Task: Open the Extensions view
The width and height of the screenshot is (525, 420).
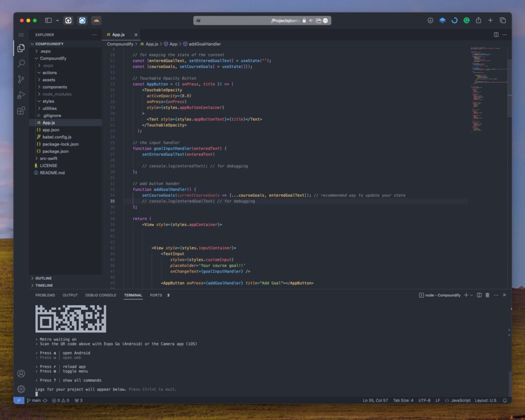Action: tap(21, 111)
